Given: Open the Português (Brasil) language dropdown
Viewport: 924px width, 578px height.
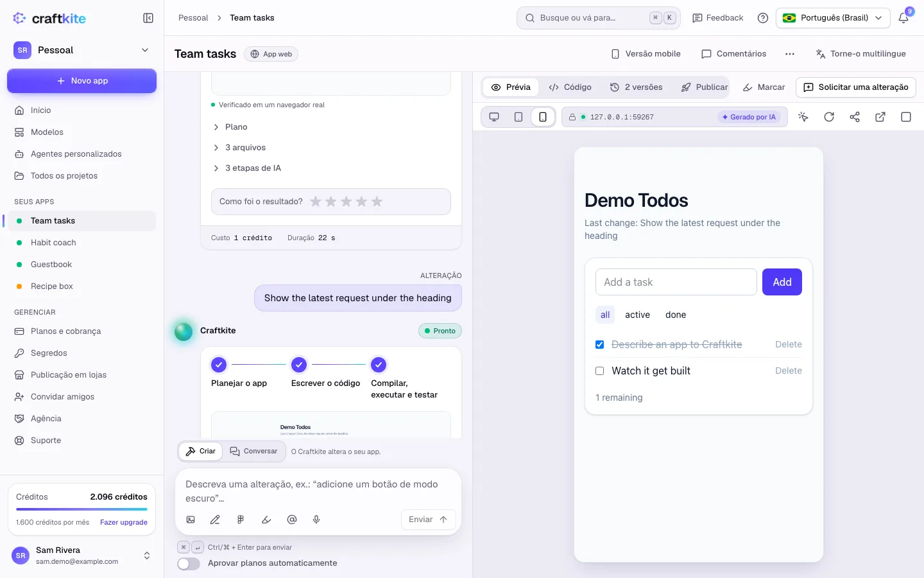Looking at the screenshot, I should (833, 18).
